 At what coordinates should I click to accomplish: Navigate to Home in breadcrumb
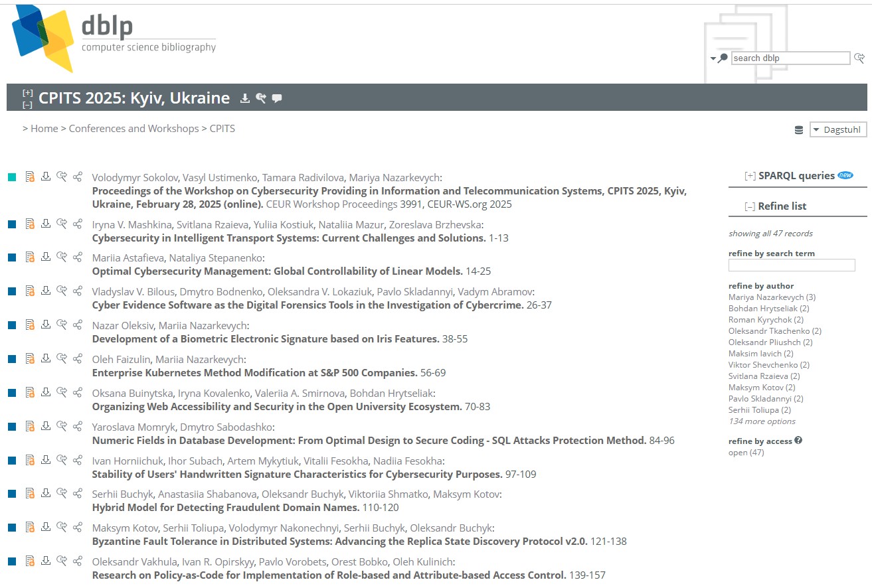[x=44, y=129]
